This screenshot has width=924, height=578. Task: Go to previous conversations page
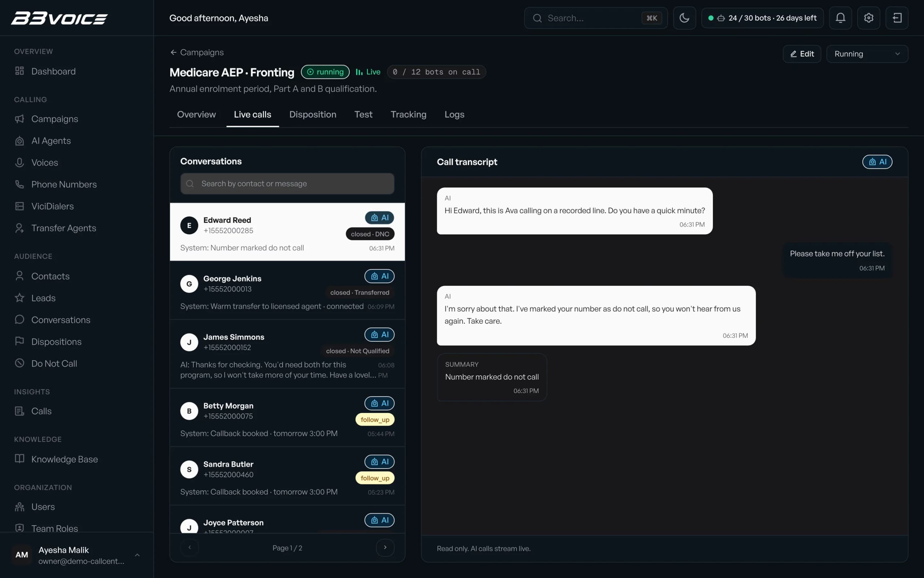click(189, 547)
